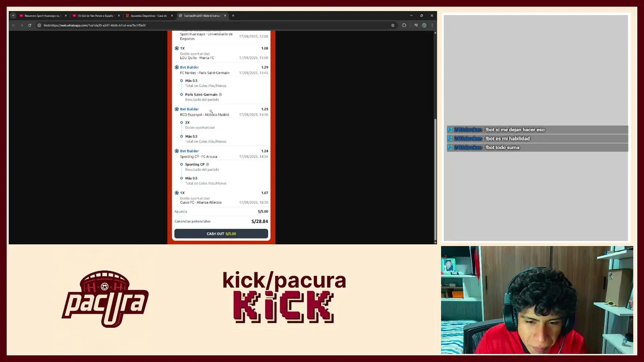Viewport: 644px width, 362px height.
Task: Click info icon next to Paris Saint-Germain selection
Action: pyautogui.click(x=220, y=95)
